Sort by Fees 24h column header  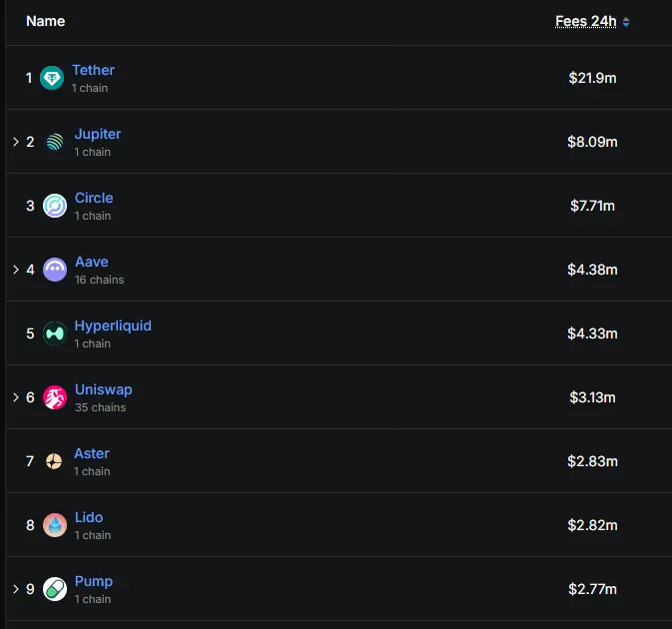586,21
